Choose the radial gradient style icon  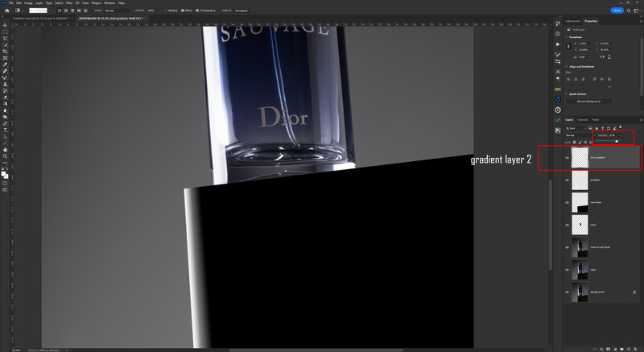coord(66,10)
